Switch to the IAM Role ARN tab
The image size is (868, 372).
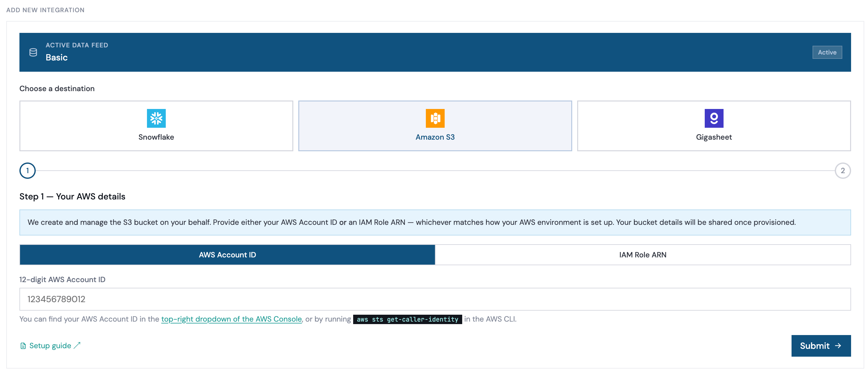click(643, 255)
